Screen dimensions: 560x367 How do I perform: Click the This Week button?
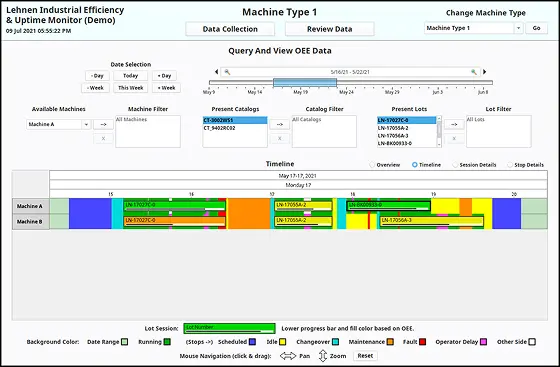click(x=131, y=87)
